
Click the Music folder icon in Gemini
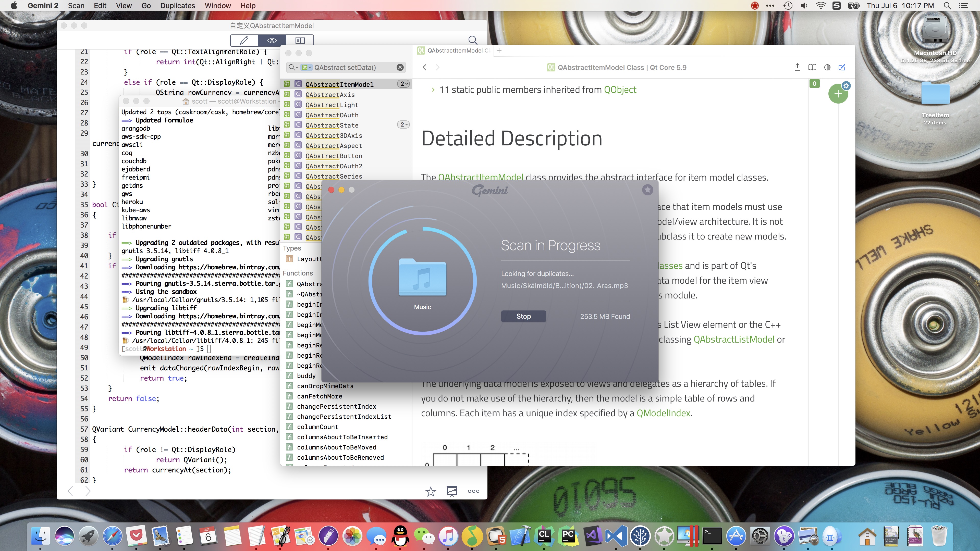422,277
